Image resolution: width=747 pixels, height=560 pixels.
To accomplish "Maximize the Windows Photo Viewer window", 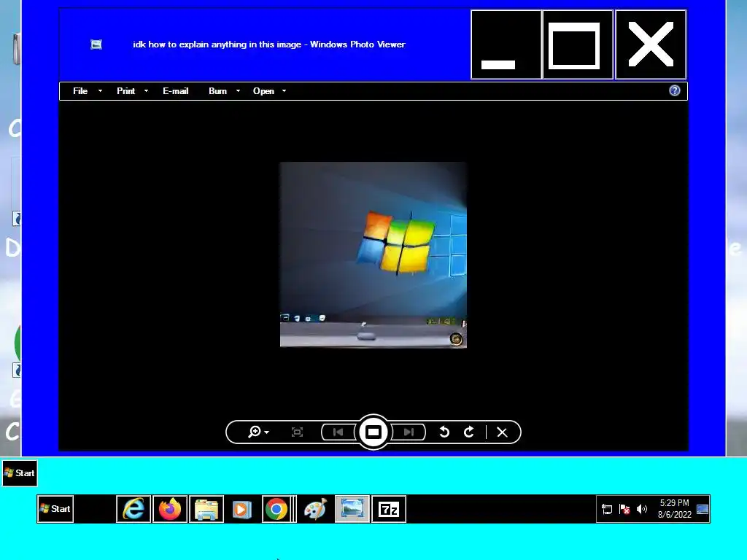I will tap(578, 44).
